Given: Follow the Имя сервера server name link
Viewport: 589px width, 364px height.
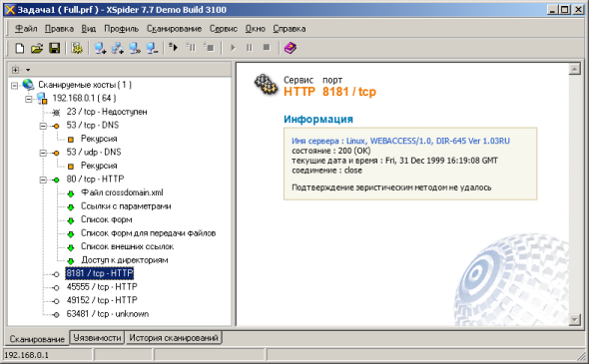Looking at the screenshot, I should point(400,141).
